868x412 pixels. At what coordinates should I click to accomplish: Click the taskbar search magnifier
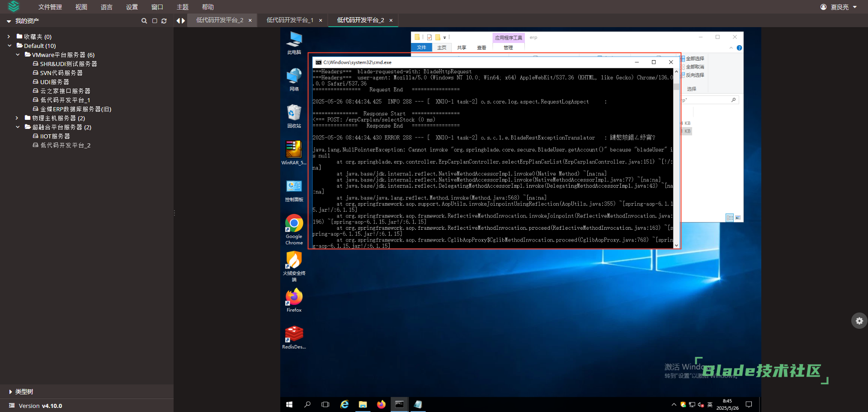(307, 404)
